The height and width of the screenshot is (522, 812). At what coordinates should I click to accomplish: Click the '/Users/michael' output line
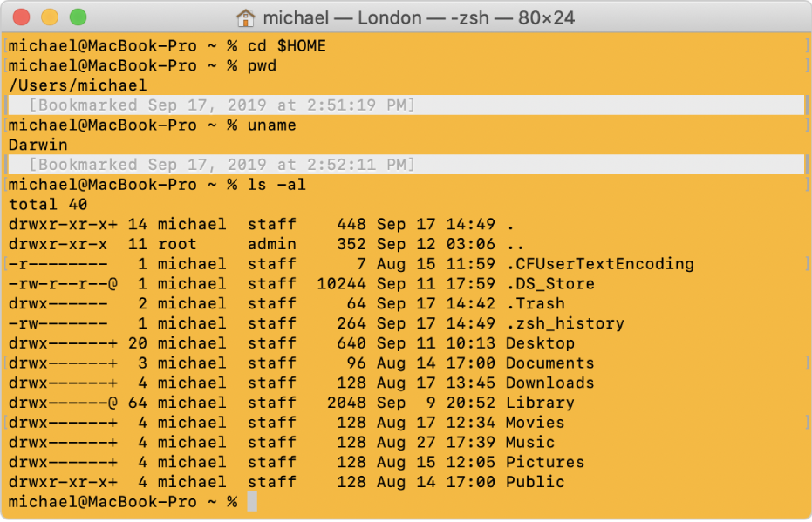click(78, 85)
